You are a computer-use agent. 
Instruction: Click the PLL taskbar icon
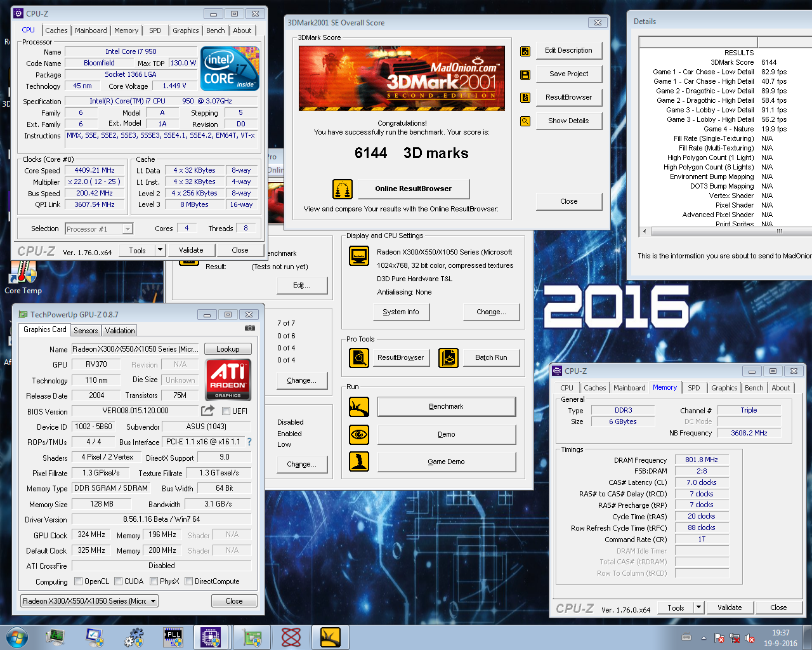(x=173, y=637)
